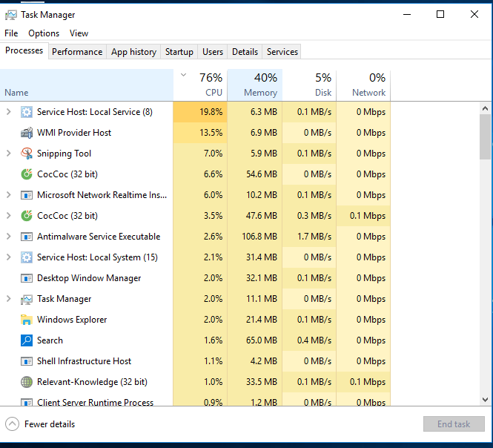Click the Relevant-Knowledge globe icon

point(27,382)
